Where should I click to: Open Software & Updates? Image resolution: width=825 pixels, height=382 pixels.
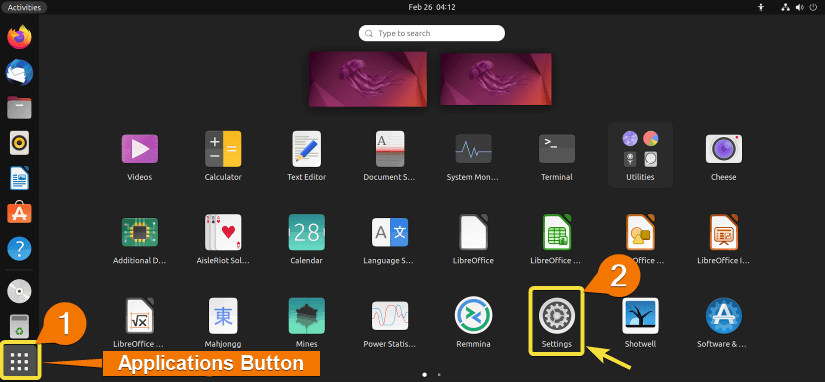[723, 316]
